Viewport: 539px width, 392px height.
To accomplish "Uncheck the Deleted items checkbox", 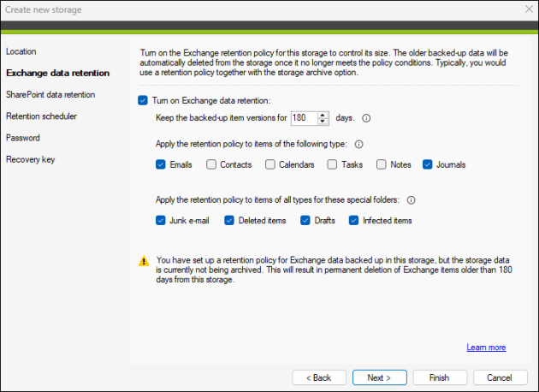I will tap(229, 220).
